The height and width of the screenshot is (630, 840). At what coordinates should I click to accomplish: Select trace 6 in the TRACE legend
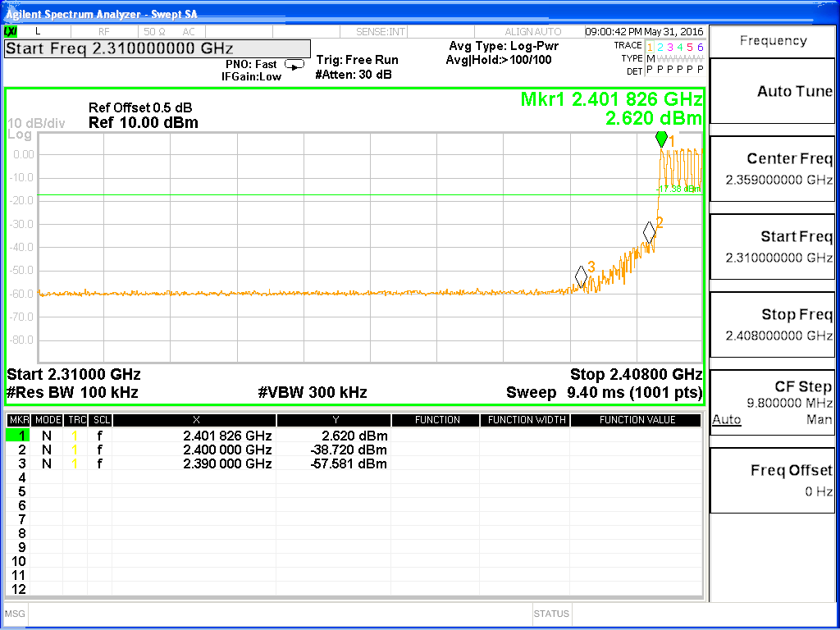700,47
